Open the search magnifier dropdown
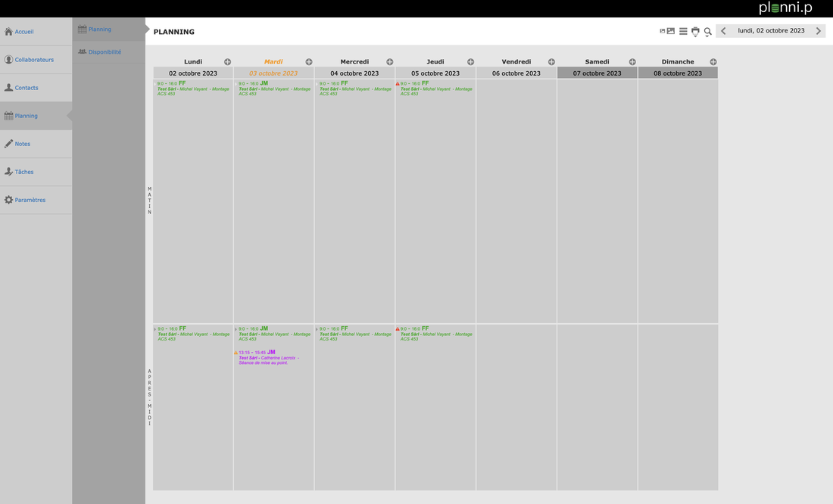 click(x=708, y=32)
